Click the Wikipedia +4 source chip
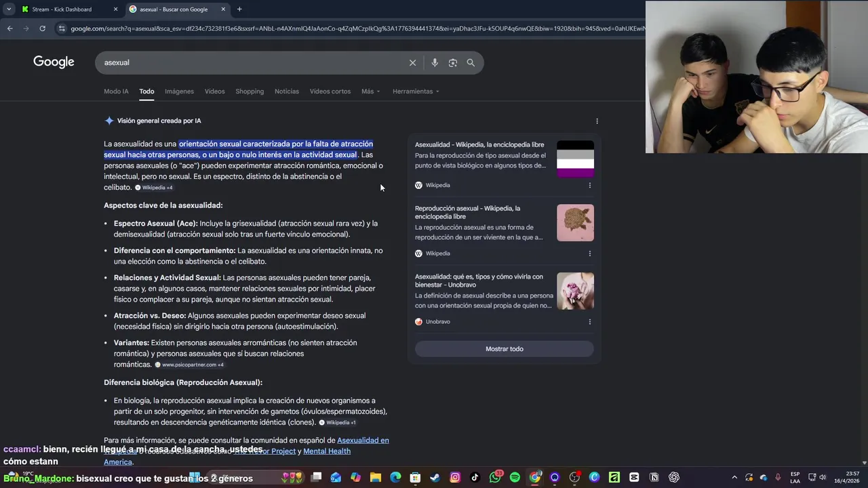The height and width of the screenshot is (488, 868). (x=154, y=188)
